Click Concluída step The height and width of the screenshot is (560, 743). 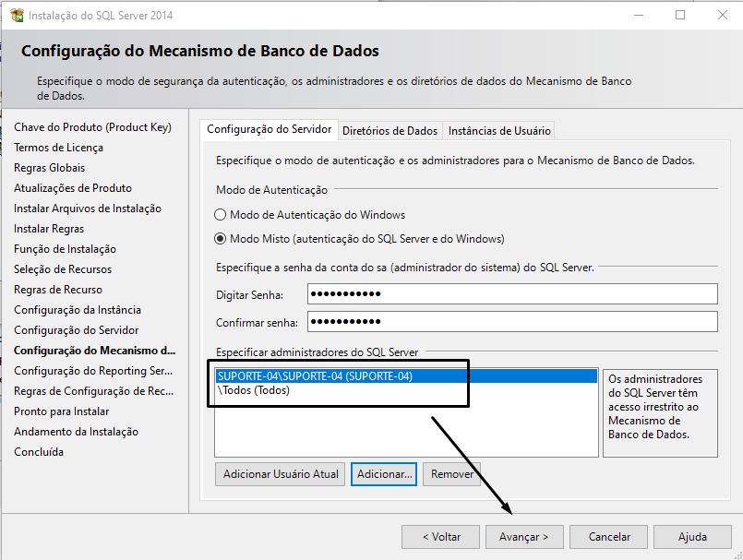pos(39,452)
